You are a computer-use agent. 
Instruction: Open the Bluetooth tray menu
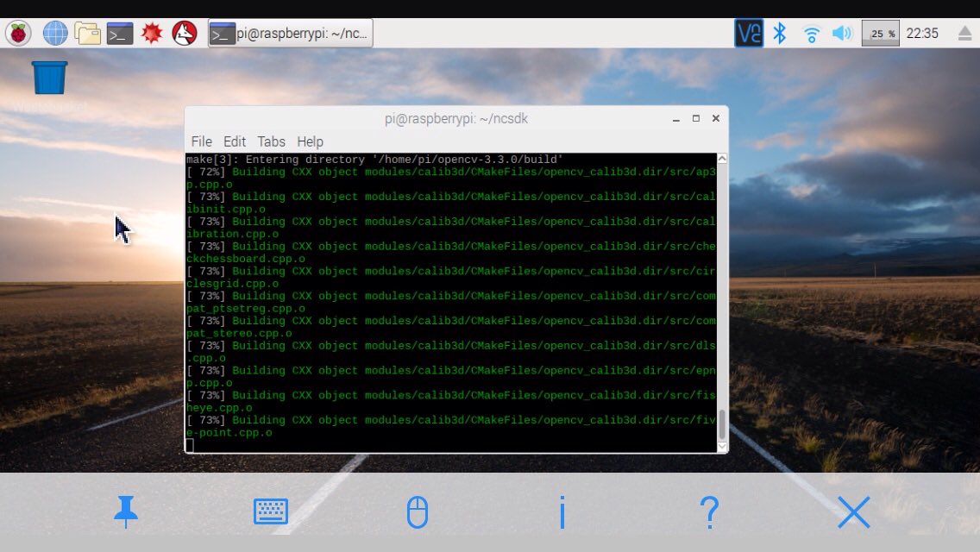tap(779, 33)
